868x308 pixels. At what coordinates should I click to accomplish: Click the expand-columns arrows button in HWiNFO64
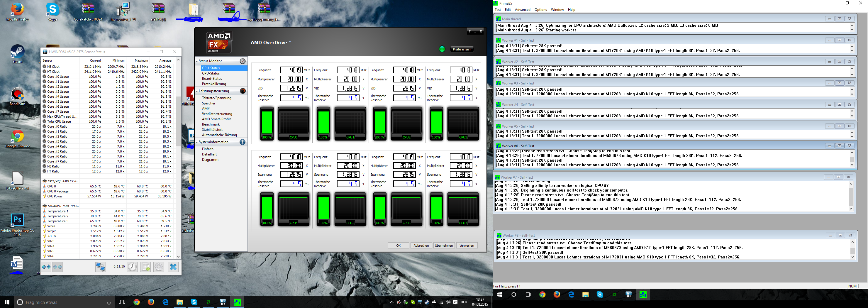tap(46, 267)
